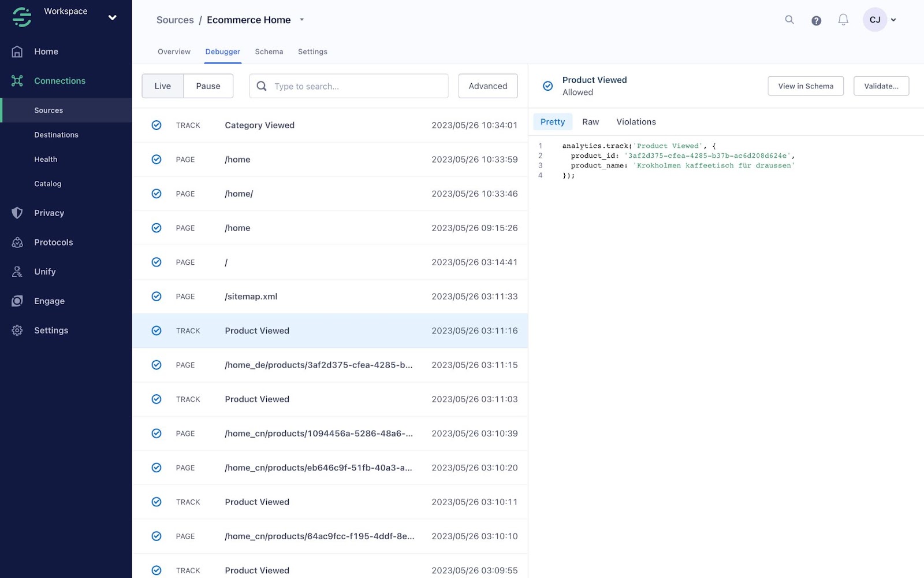Switch the debugger to Live mode

tap(162, 86)
